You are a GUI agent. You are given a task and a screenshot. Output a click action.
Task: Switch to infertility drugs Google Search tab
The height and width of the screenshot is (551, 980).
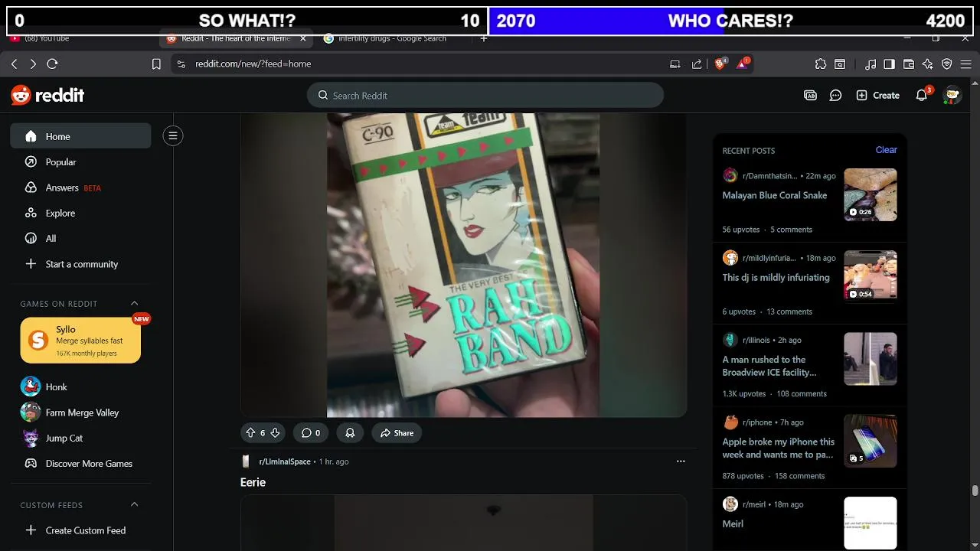(x=390, y=38)
